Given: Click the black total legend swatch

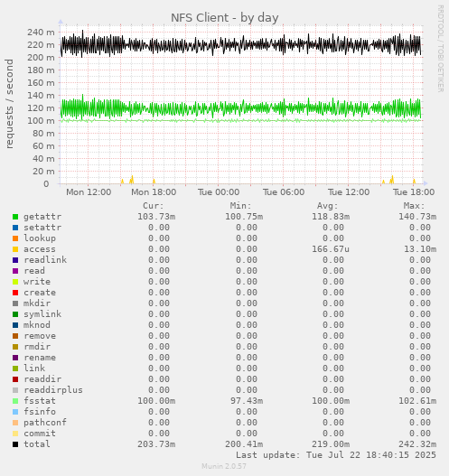Looking at the screenshot, I should click(x=15, y=444).
